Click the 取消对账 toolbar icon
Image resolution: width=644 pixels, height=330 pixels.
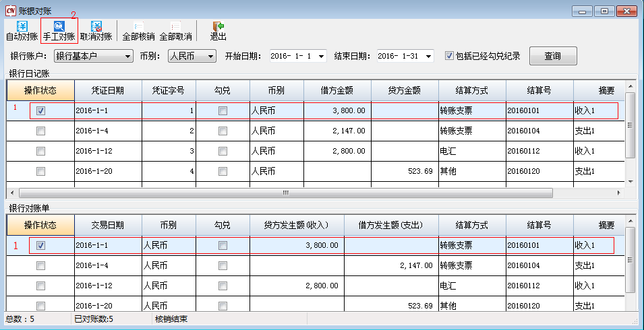96,27
